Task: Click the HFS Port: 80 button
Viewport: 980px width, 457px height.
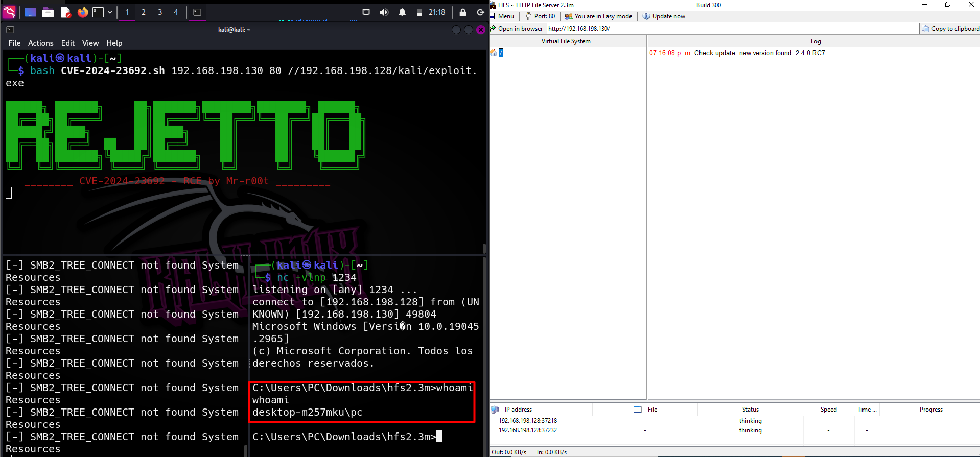Action: point(540,16)
